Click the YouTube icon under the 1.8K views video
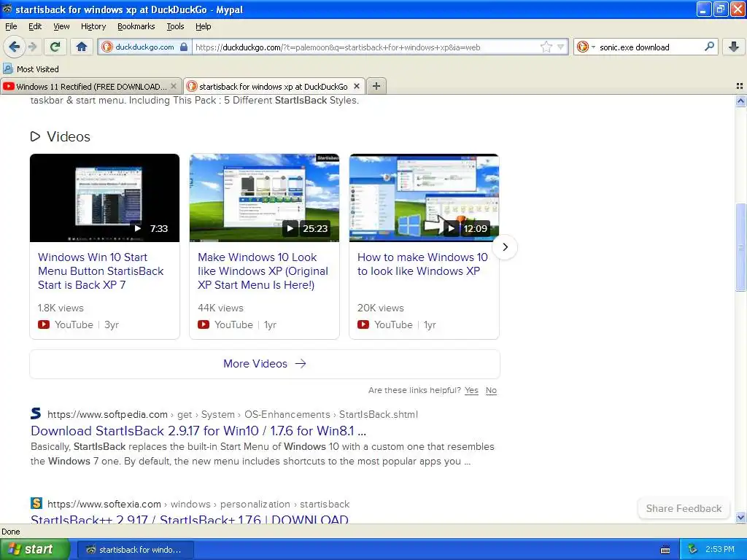Image resolution: width=747 pixels, height=560 pixels. tap(43, 324)
